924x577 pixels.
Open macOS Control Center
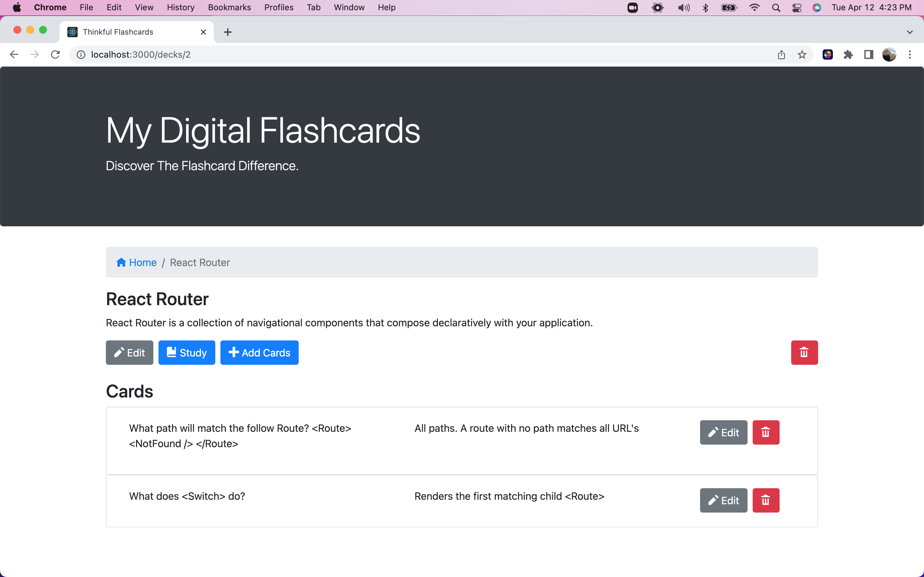click(797, 8)
